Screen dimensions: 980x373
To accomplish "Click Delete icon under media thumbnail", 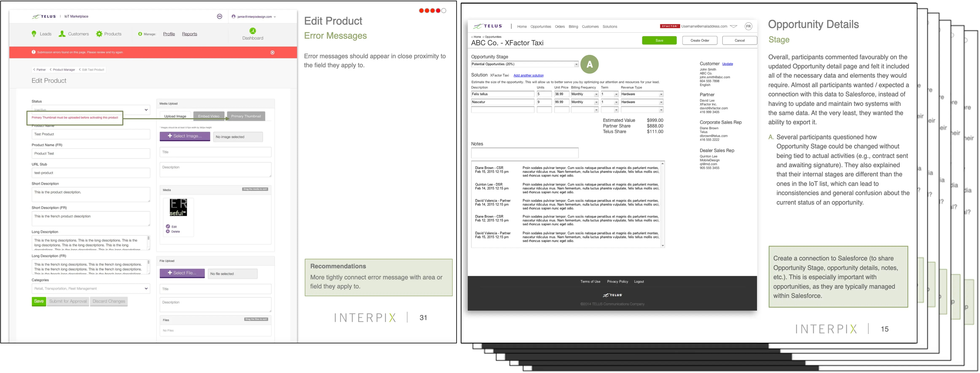I will pos(168,232).
